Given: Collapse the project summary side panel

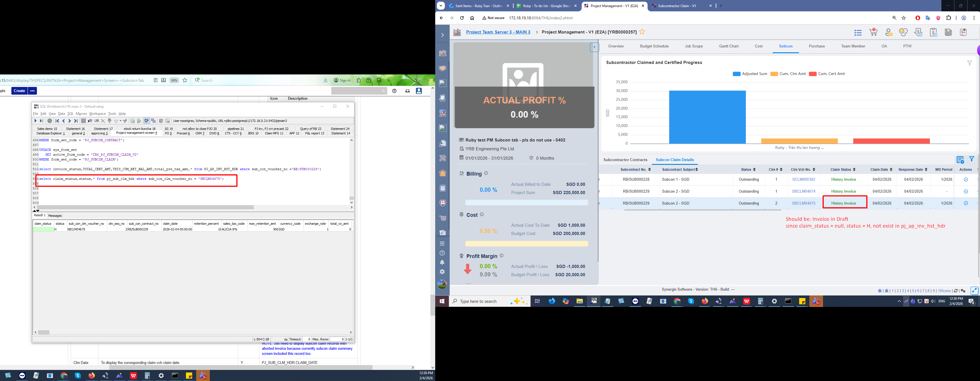Looking at the screenshot, I should click(x=594, y=47).
